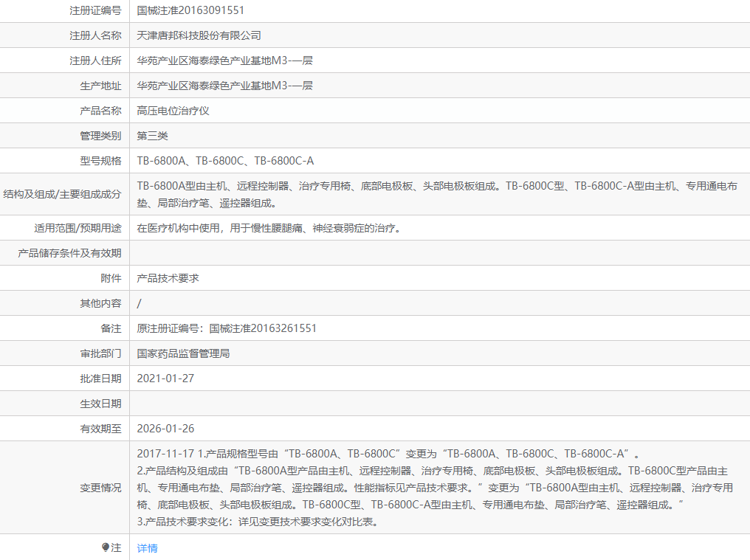Select model spec TB-6800A、TB-6800C、TB-6800C-A

(x=225, y=161)
